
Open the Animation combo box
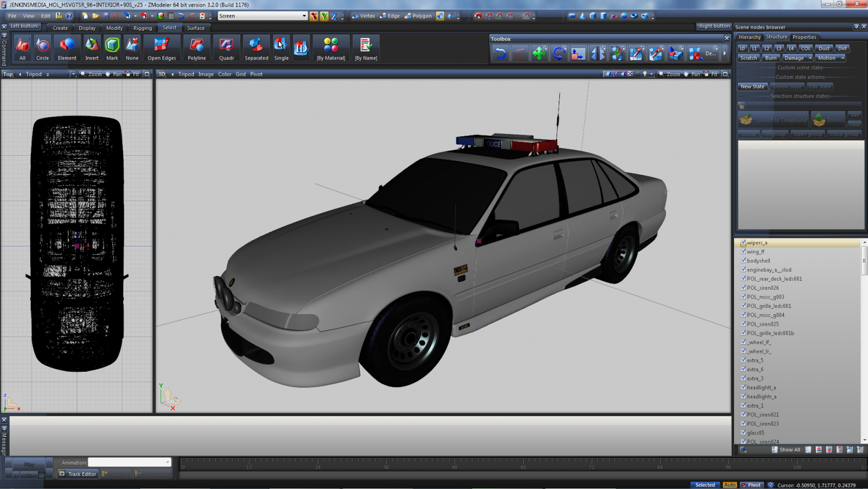coord(167,462)
